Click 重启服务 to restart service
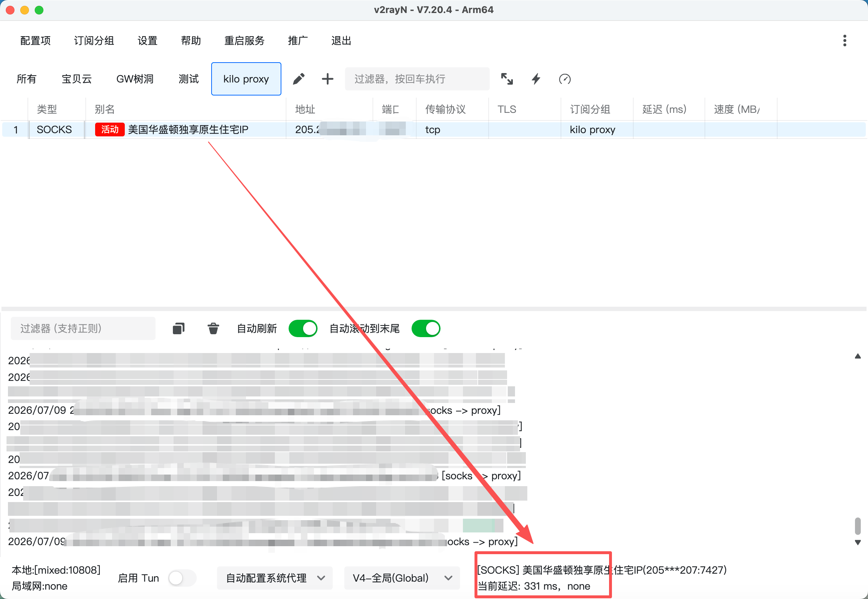This screenshot has height=599, width=868. click(x=244, y=41)
